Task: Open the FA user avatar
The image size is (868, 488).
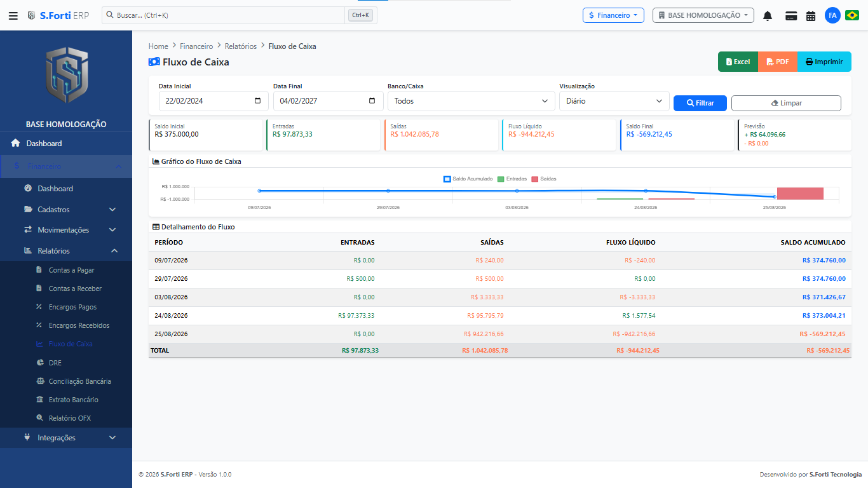Action: 832,15
